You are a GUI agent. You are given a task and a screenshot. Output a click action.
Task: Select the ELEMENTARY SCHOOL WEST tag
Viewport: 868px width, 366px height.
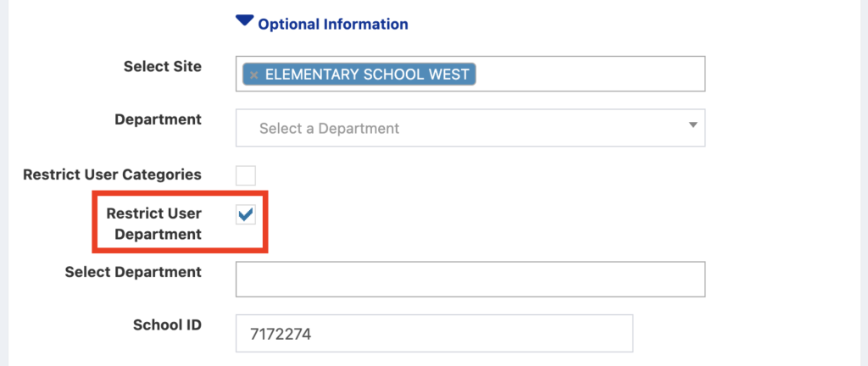click(x=366, y=75)
